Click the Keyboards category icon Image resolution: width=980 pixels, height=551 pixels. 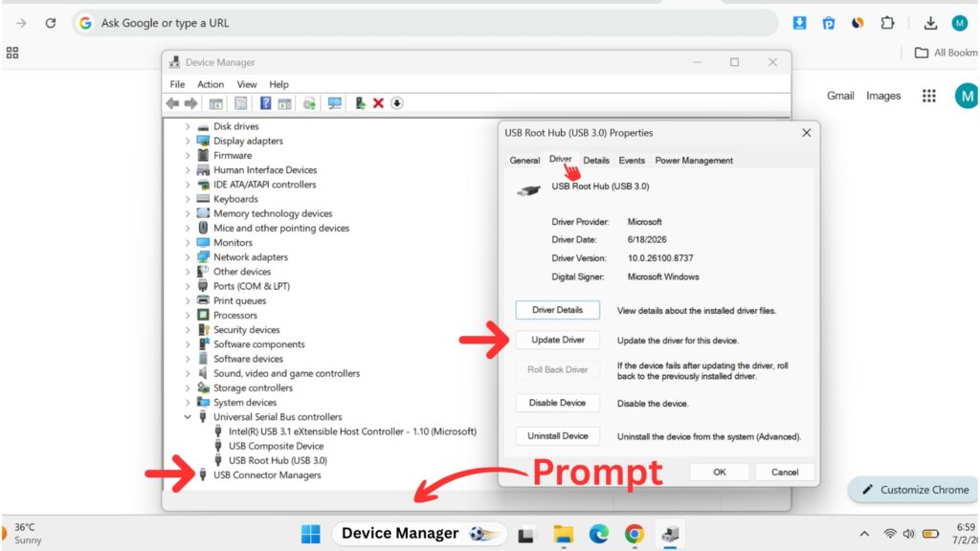(x=203, y=199)
